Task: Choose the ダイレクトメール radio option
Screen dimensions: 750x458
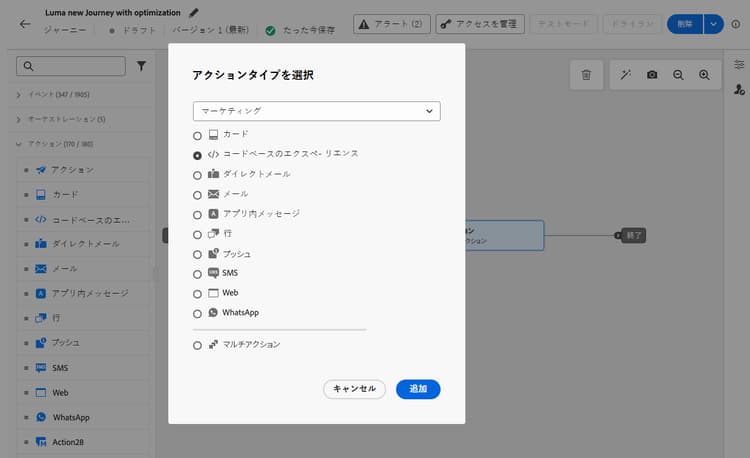Action: click(x=197, y=175)
